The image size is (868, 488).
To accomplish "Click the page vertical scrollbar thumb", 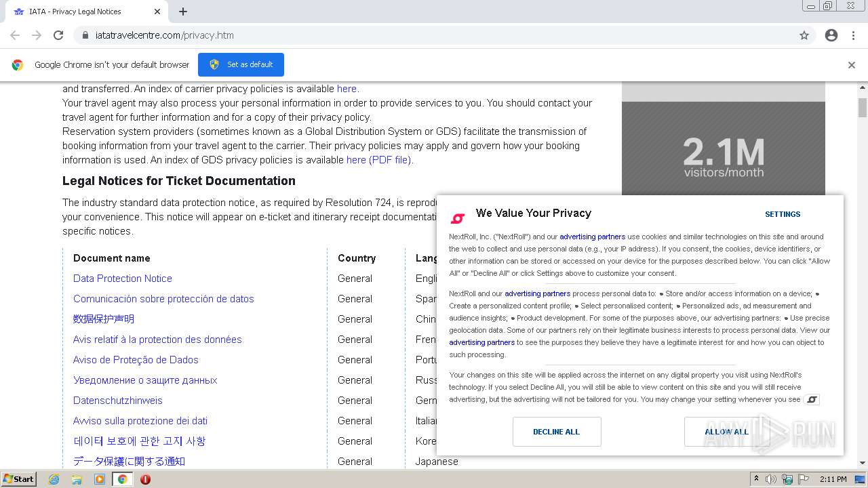I will [863, 108].
